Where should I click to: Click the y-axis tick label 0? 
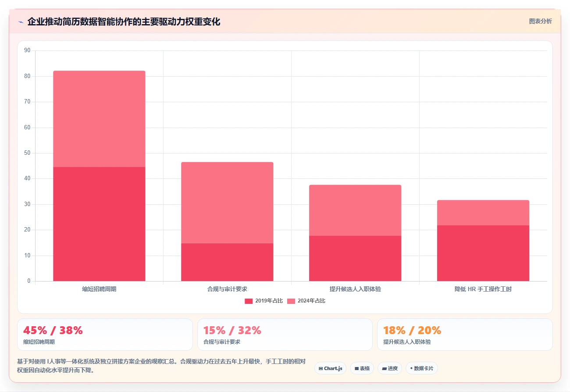point(29,281)
